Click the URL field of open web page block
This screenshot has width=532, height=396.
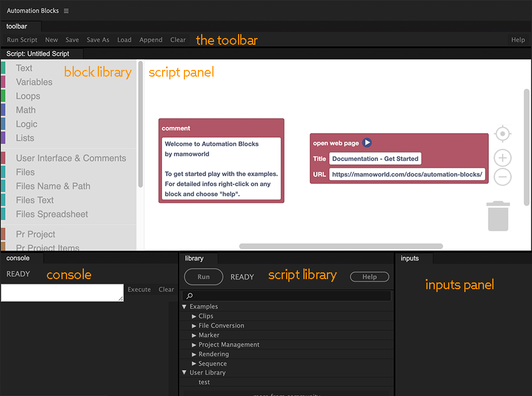coord(407,174)
